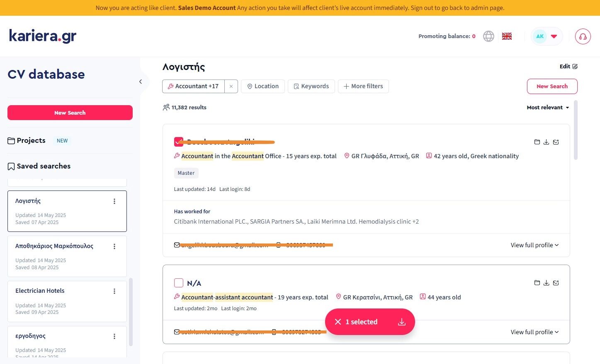Open the Most relevant sort dropdown
This screenshot has width=600, height=364.
pyautogui.click(x=548, y=107)
